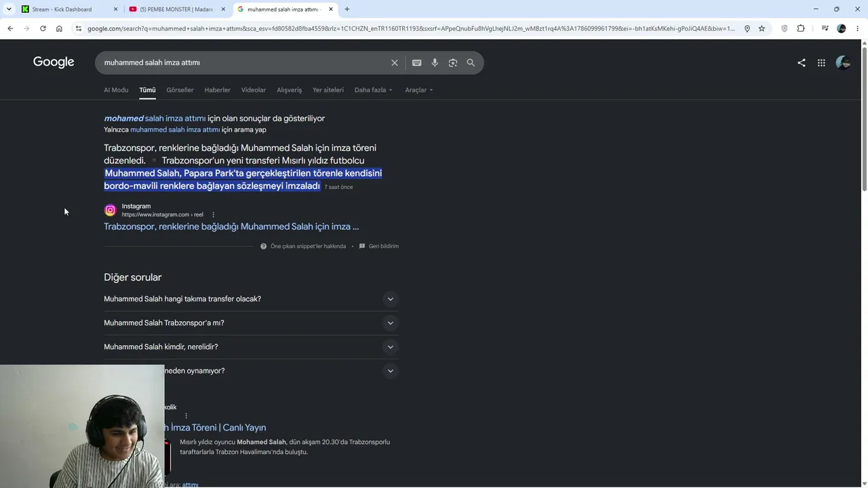Open the Google account profile picture
This screenshot has height=488, width=868.
point(843,62)
